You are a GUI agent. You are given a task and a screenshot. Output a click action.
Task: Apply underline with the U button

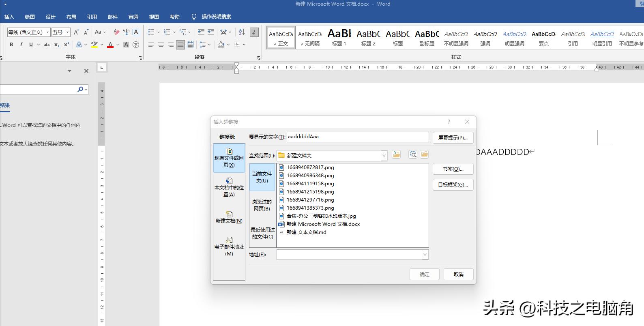pyautogui.click(x=31, y=45)
